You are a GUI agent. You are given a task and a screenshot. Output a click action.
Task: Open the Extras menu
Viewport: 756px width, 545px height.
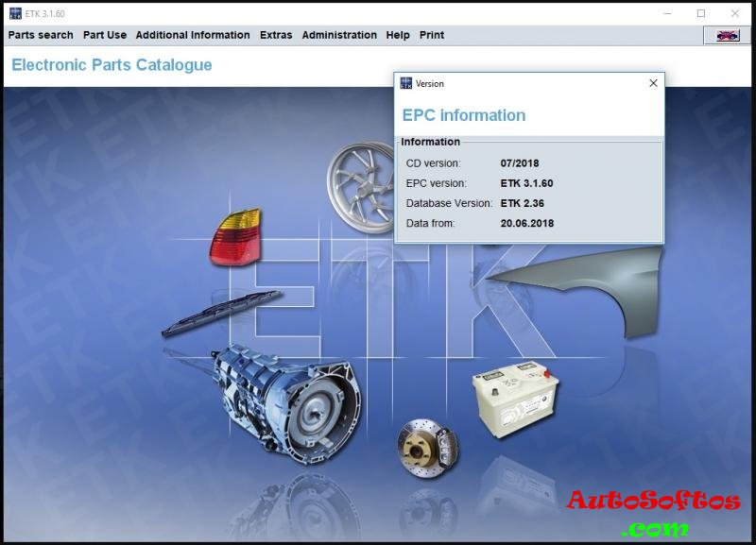(x=276, y=35)
